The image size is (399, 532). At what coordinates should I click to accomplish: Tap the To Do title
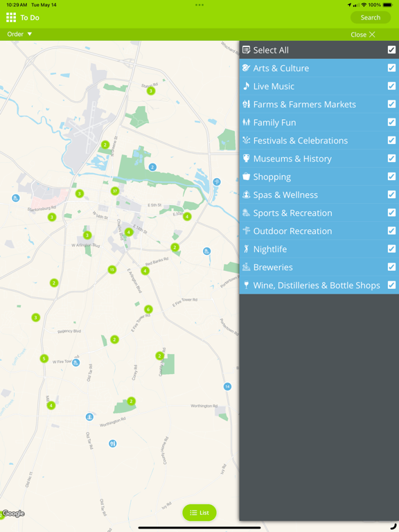click(x=30, y=17)
